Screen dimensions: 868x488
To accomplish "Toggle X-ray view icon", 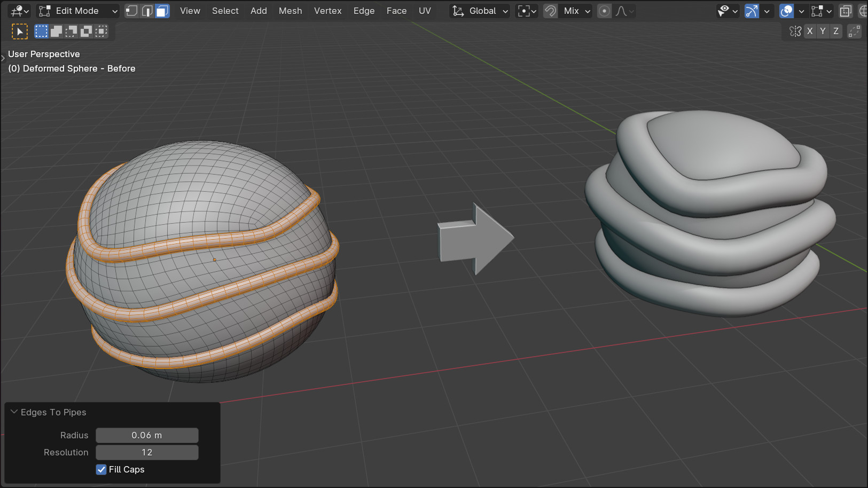I will pos(845,11).
